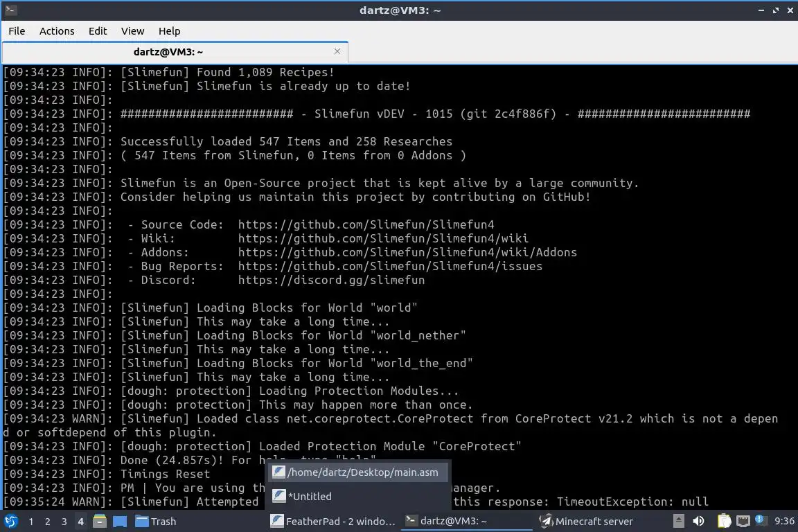Click the file manager quicklaunch icon
This screenshot has height=532, width=798.
(100, 522)
